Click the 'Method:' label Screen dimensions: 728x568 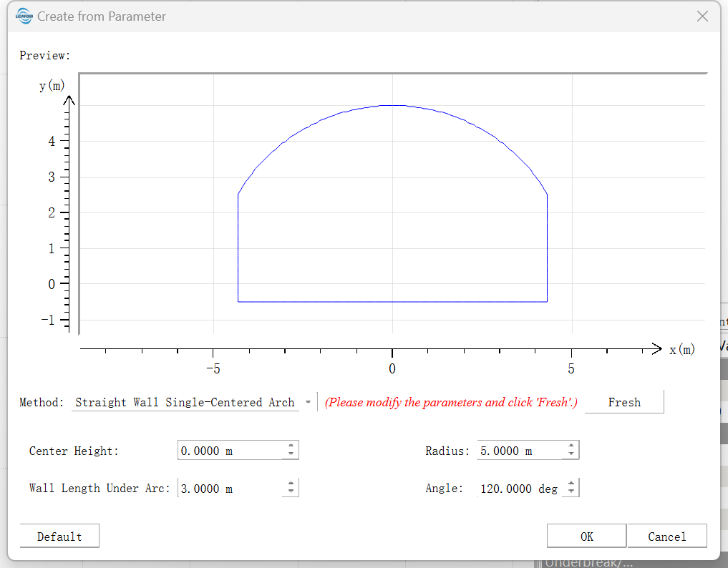click(42, 402)
